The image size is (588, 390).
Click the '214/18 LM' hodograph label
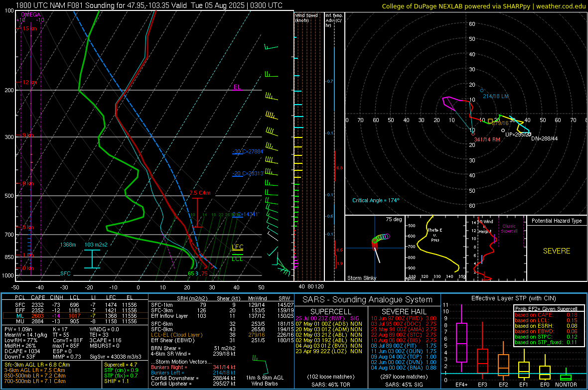[x=496, y=96]
